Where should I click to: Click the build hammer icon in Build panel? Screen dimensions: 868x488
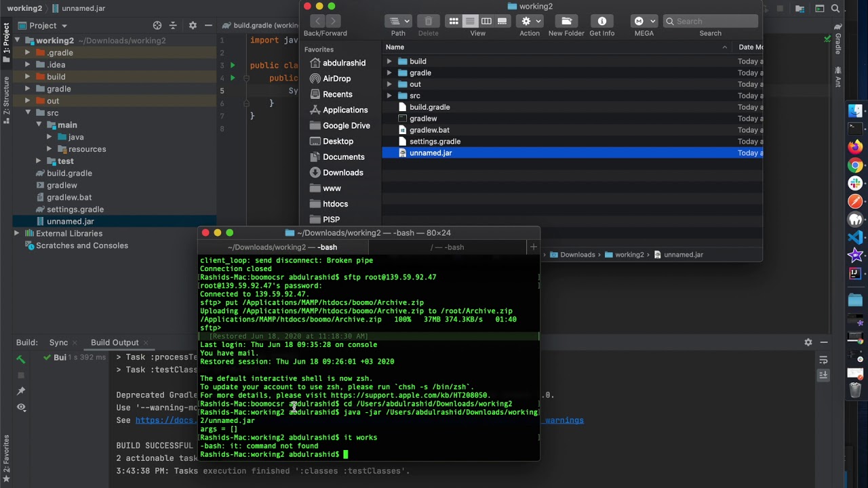click(21, 359)
